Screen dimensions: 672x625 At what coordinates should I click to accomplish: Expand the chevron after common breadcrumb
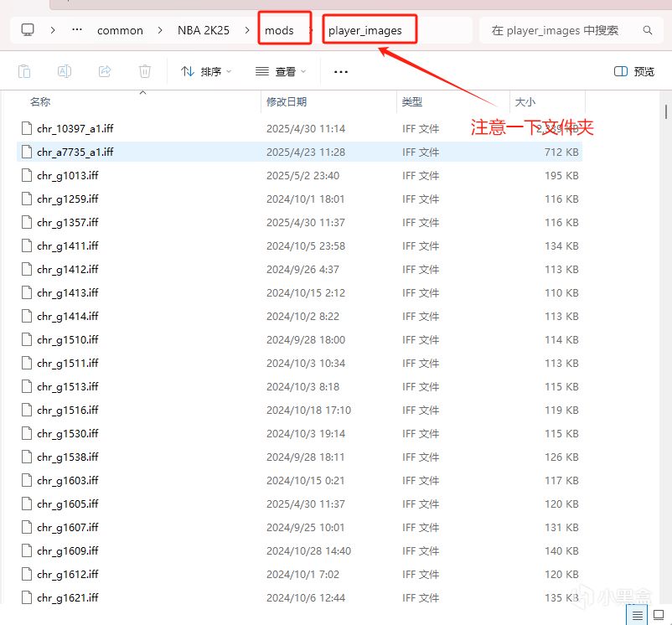[x=160, y=30]
